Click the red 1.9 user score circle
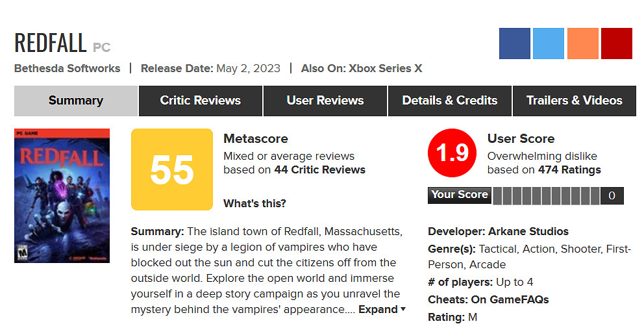This screenshot has width=644, height=326. [452, 153]
